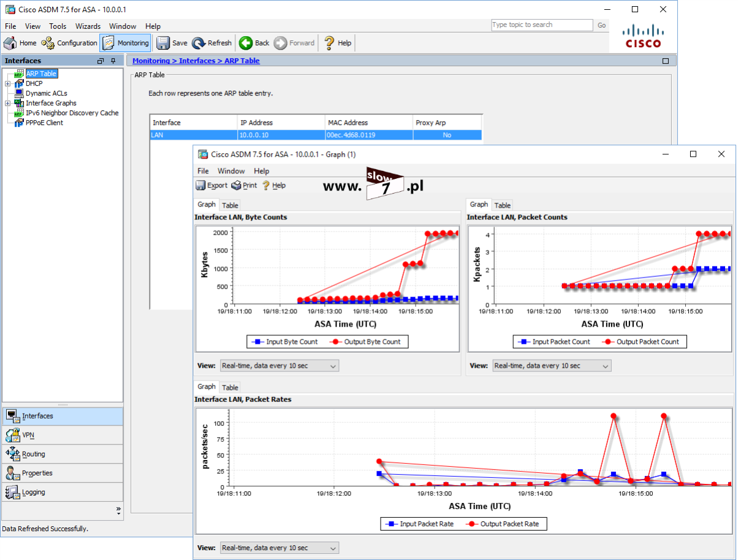Screen dimensions: 738x560
Task: Open View dropdown under Byte Counts graph
Action: click(x=280, y=366)
